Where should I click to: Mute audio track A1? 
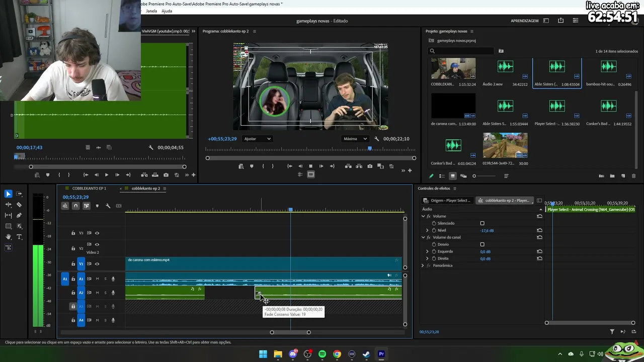coord(97,279)
